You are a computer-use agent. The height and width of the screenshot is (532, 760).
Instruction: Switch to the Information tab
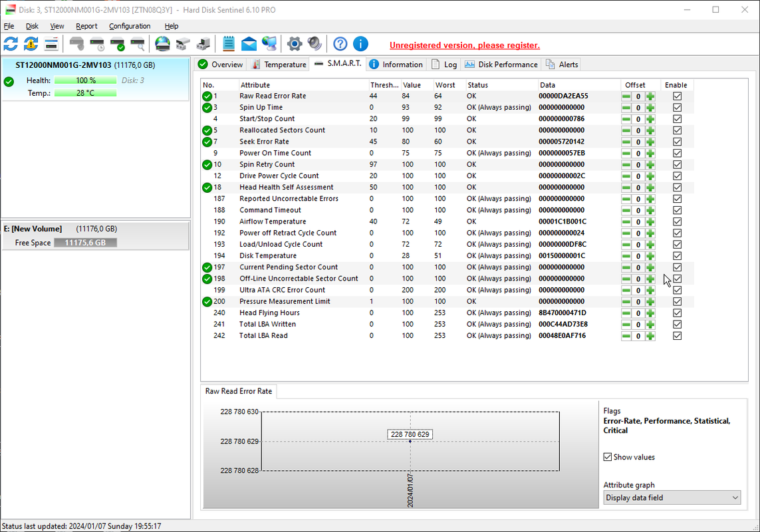pos(396,65)
